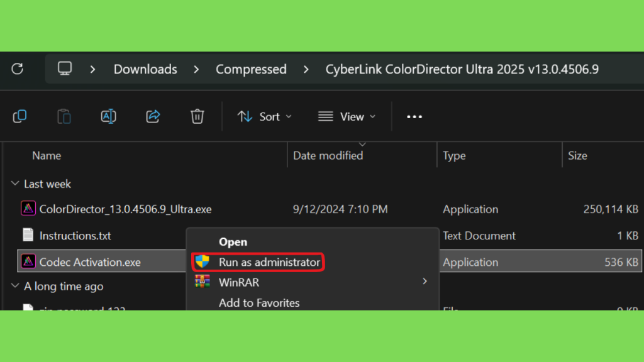Click the Delete trash can icon
The height and width of the screenshot is (362, 644).
(197, 116)
